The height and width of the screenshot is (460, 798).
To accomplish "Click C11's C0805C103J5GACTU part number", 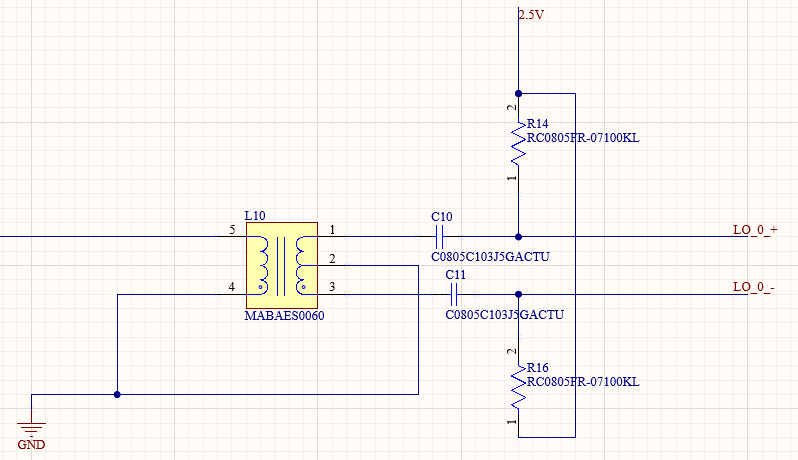I will pyautogui.click(x=505, y=314).
